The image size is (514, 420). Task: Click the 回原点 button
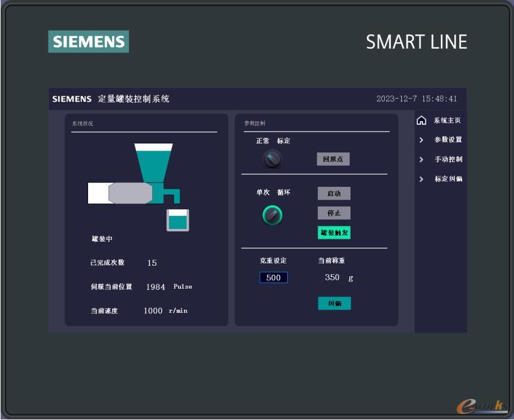click(x=333, y=159)
